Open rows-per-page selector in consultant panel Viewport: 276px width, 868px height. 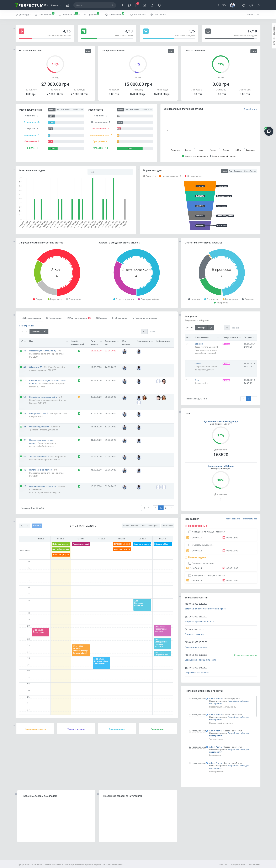click(189, 327)
